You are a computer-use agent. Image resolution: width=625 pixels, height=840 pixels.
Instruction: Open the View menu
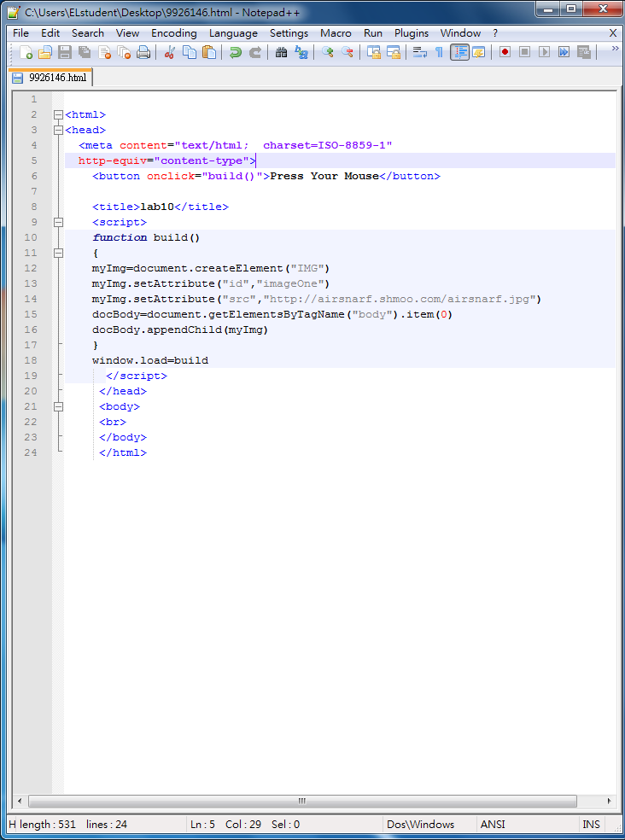tap(127, 33)
